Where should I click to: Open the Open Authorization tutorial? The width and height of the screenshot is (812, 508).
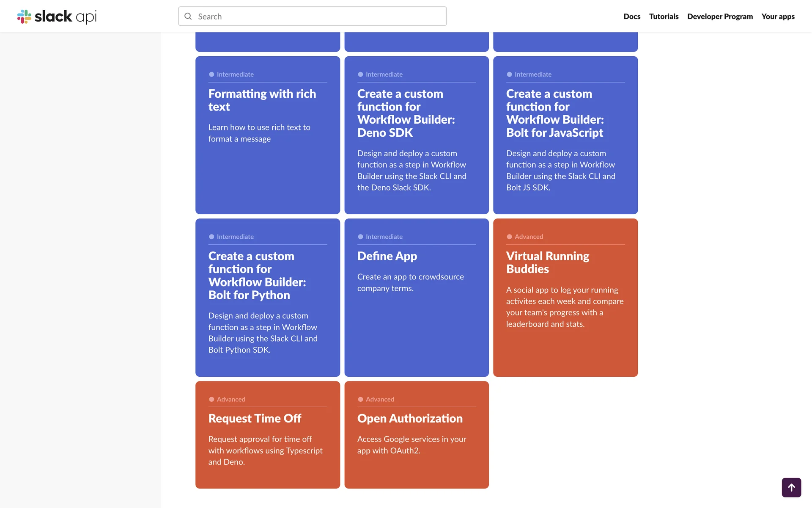409,418
